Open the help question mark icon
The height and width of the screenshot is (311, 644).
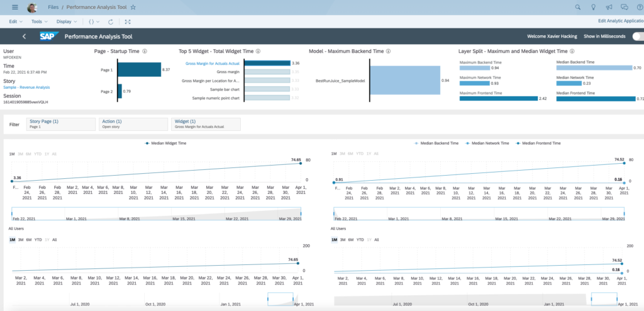click(x=640, y=8)
